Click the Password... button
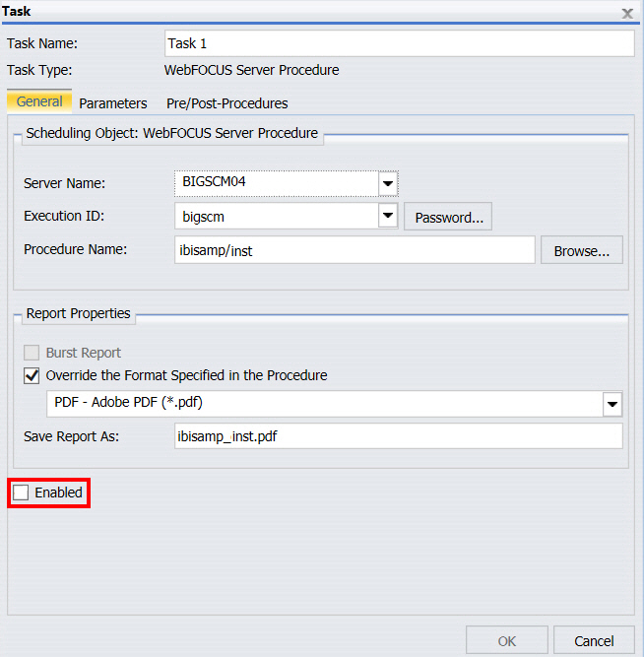 pos(448,217)
